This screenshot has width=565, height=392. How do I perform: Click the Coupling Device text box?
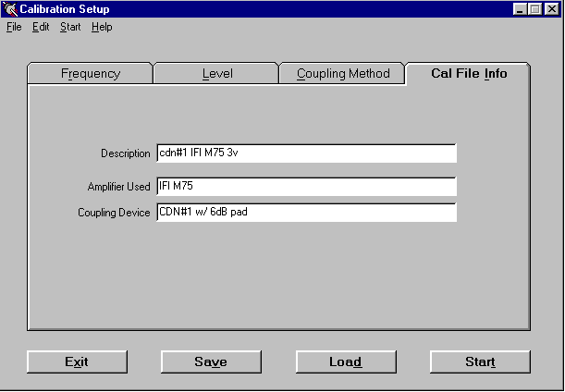(306, 213)
